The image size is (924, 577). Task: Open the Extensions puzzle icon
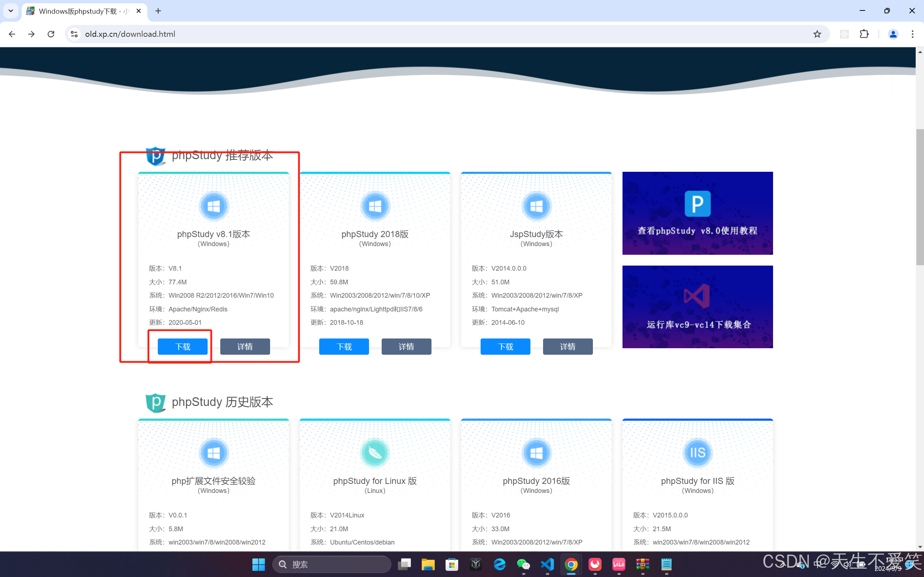click(x=864, y=34)
